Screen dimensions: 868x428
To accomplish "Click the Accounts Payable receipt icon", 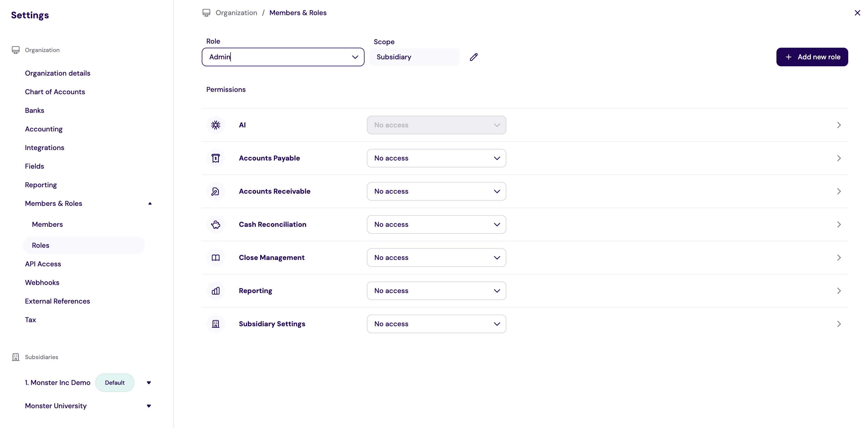I will (x=215, y=158).
